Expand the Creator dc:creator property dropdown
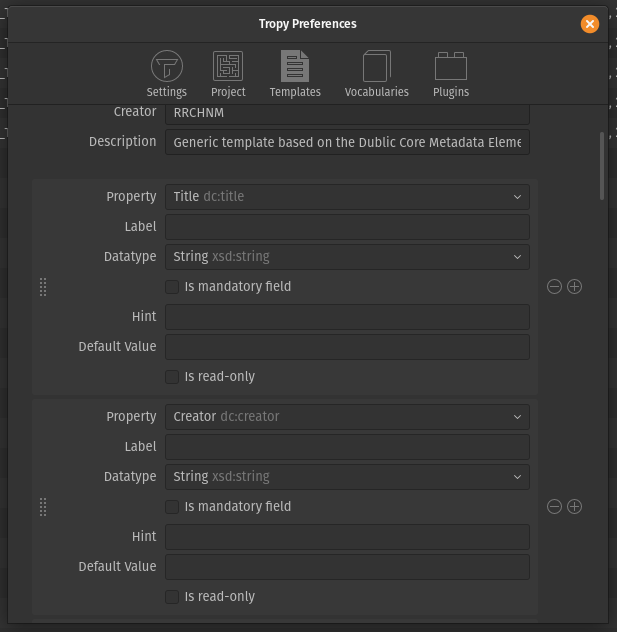Viewport: 617px width, 632px height. [x=347, y=417]
